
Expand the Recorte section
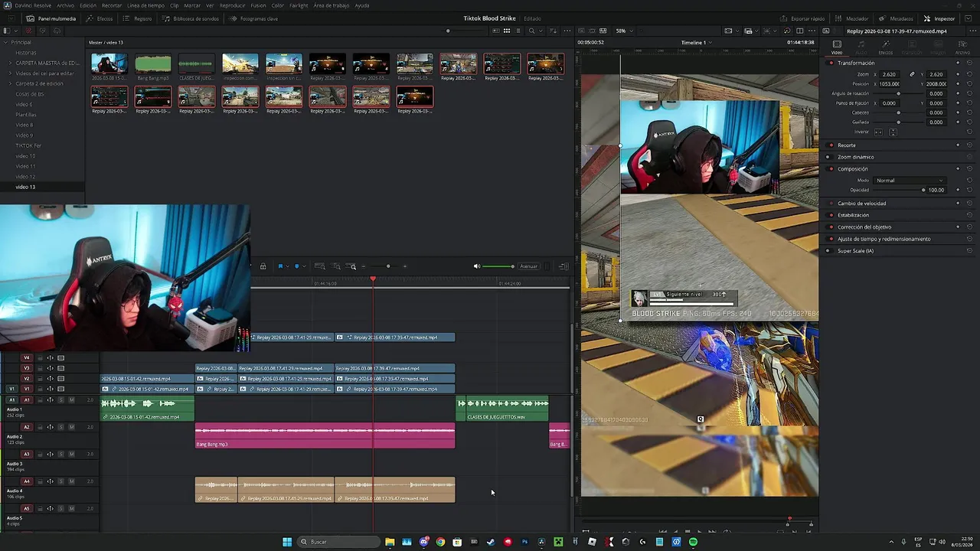click(846, 145)
